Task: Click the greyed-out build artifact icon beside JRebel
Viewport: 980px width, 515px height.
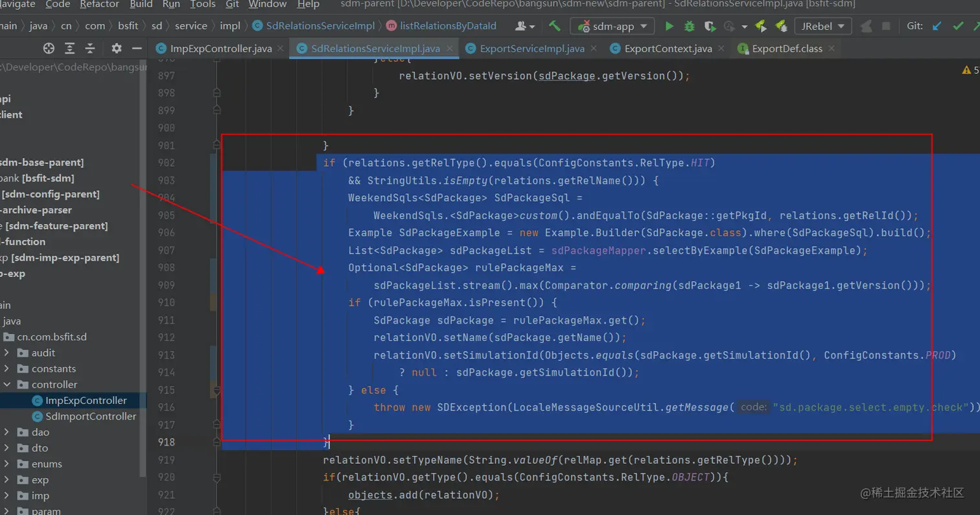Action: (865, 26)
